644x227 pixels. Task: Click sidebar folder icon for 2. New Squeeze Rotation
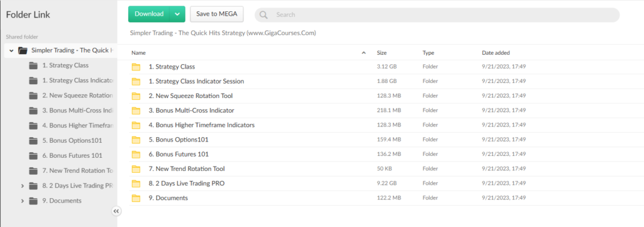[34, 96]
